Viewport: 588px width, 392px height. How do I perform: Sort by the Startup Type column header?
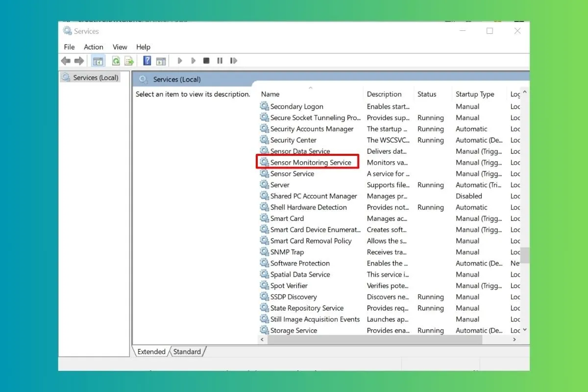click(x=474, y=94)
